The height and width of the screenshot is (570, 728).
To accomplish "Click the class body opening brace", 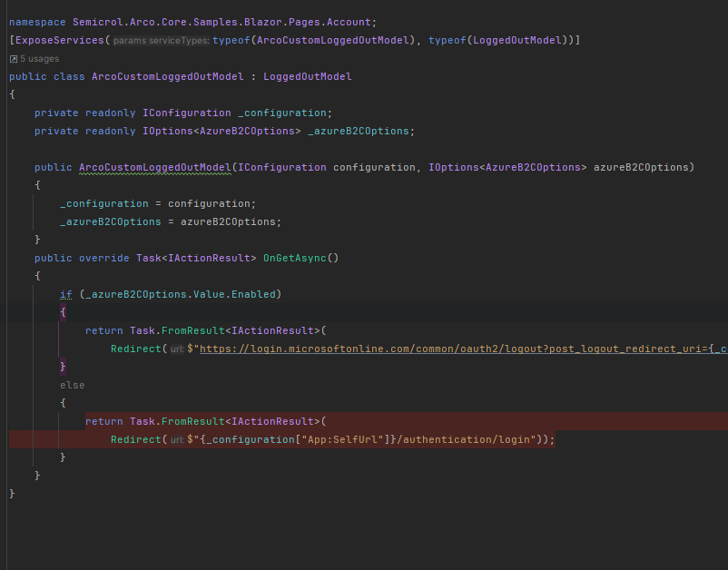I will [x=13, y=94].
